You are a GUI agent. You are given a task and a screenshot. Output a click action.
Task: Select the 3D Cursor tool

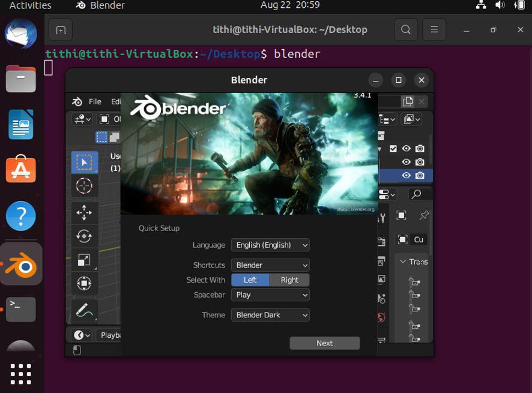point(84,186)
